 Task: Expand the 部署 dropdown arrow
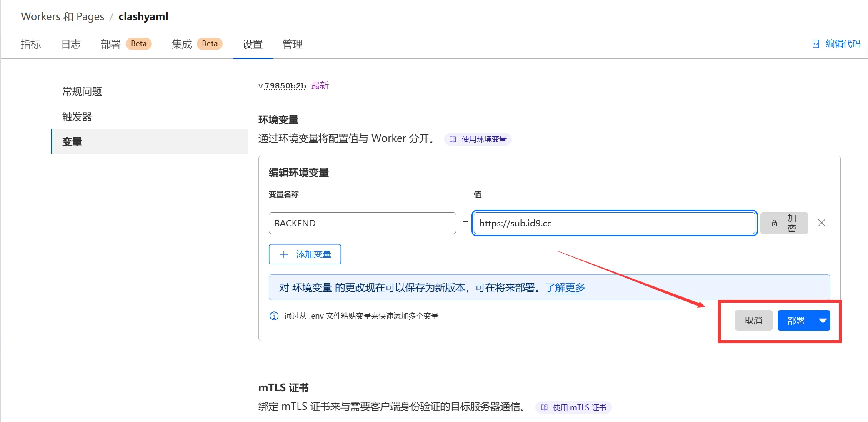click(823, 321)
